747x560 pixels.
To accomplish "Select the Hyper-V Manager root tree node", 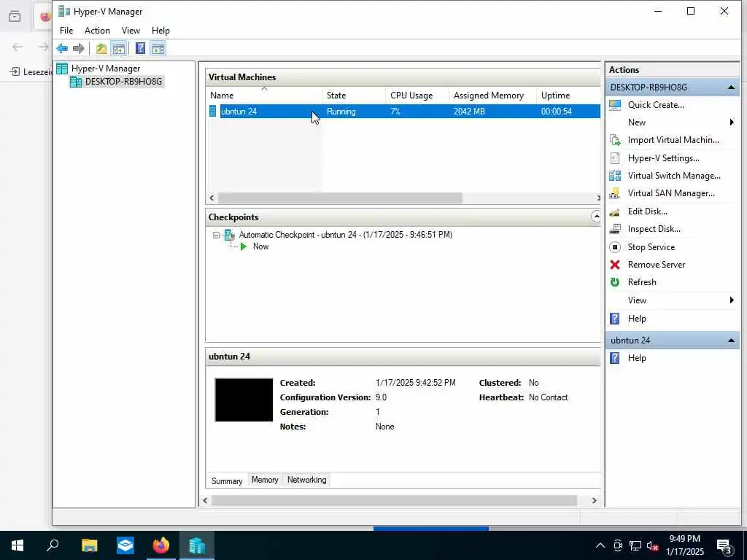I will 106,69.
